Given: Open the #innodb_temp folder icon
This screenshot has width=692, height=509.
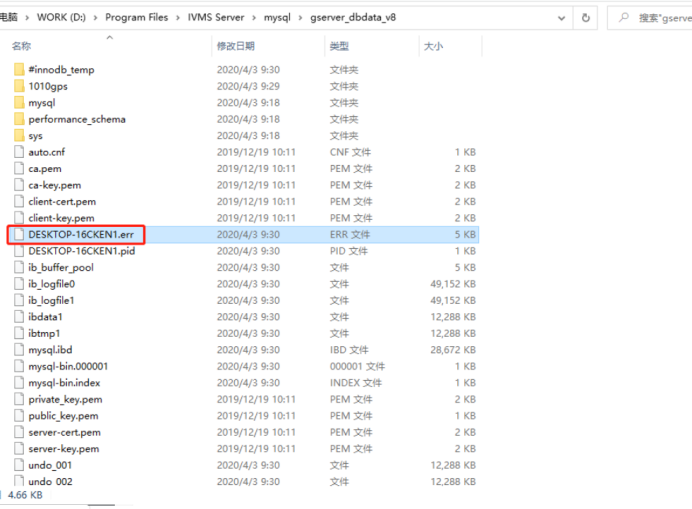Looking at the screenshot, I should [x=19, y=70].
